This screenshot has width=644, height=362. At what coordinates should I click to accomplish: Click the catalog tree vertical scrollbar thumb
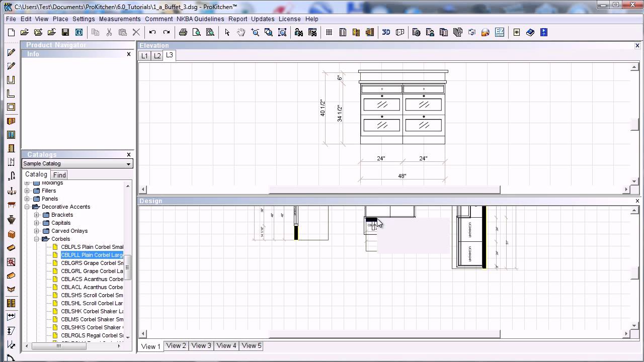pyautogui.click(x=128, y=267)
